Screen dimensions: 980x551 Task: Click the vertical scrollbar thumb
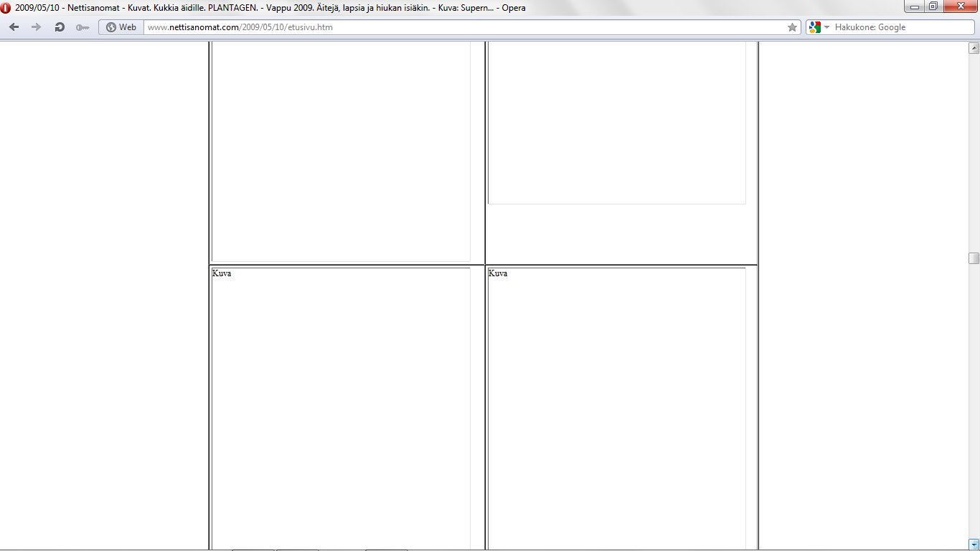click(974, 258)
